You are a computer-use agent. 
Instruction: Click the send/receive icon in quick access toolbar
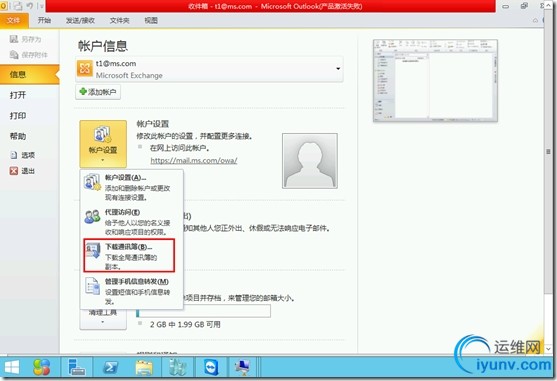(18, 6)
